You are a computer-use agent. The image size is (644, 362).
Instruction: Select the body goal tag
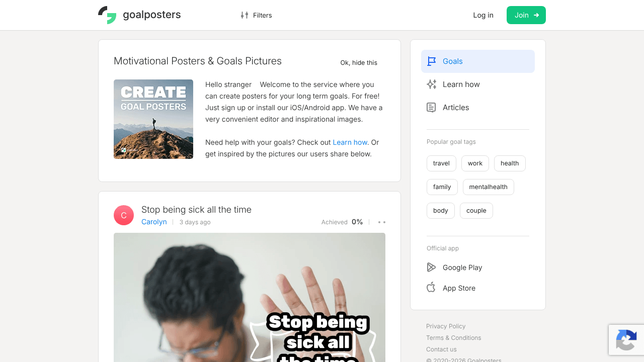click(x=441, y=211)
